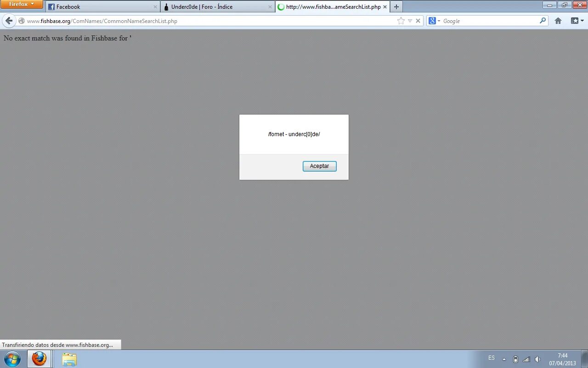Restore down the Firefox window
Screen dimensions: 588x368
[565, 5]
